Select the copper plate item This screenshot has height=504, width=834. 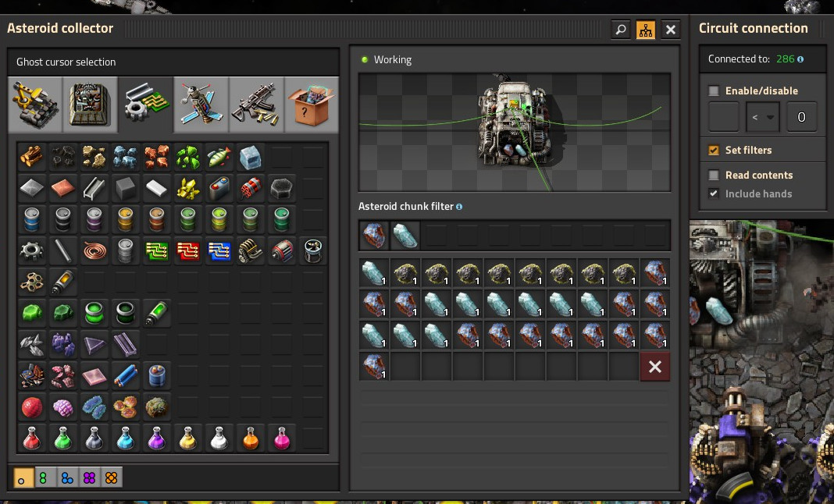pos(63,188)
